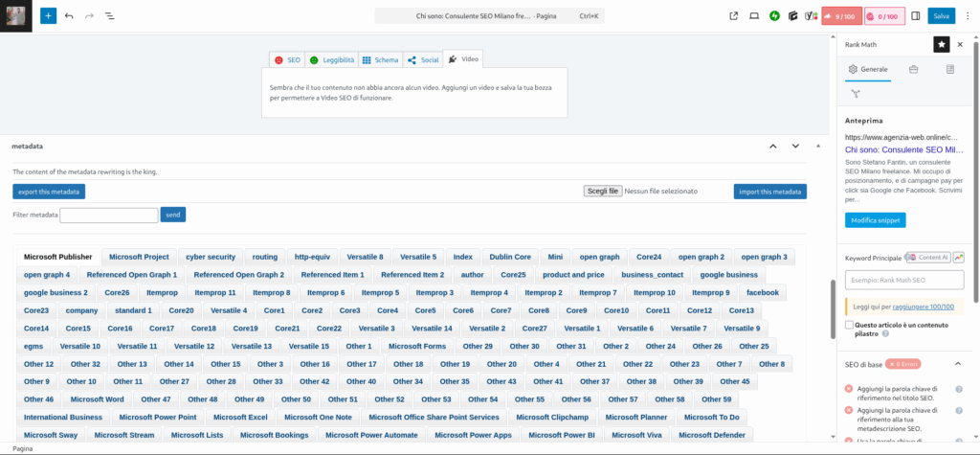Click the editor content vertical scrollbar
Image resolution: width=980 pixels, height=455 pixels.
click(x=833, y=309)
